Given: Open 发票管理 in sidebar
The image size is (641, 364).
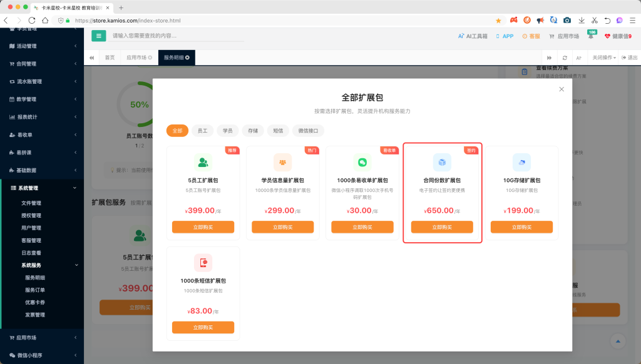Looking at the screenshot, I should [35, 315].
